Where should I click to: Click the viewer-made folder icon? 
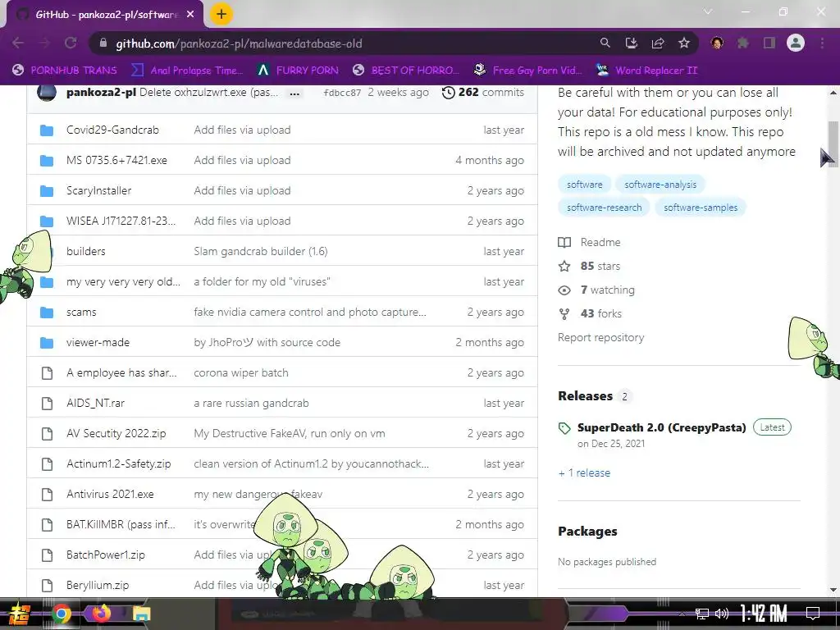(x=47, y=343)
